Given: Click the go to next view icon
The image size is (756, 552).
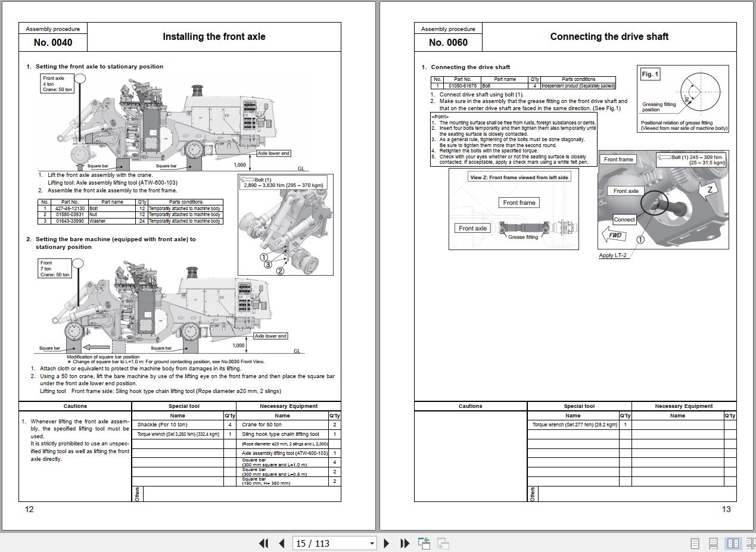Looking at the screenshot, I should (443, 543).
